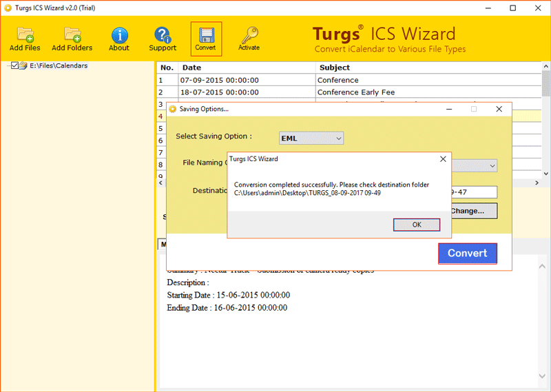Viewport: 551px width, 392px height.
Task: Click the destination path input field
Action: point(474,192)
